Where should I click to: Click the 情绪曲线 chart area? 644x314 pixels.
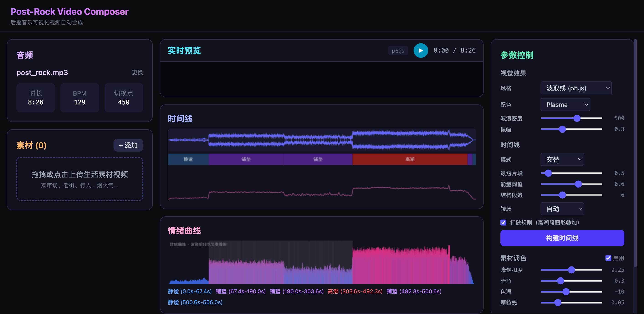pyautogui.click(x=322, y=262)
